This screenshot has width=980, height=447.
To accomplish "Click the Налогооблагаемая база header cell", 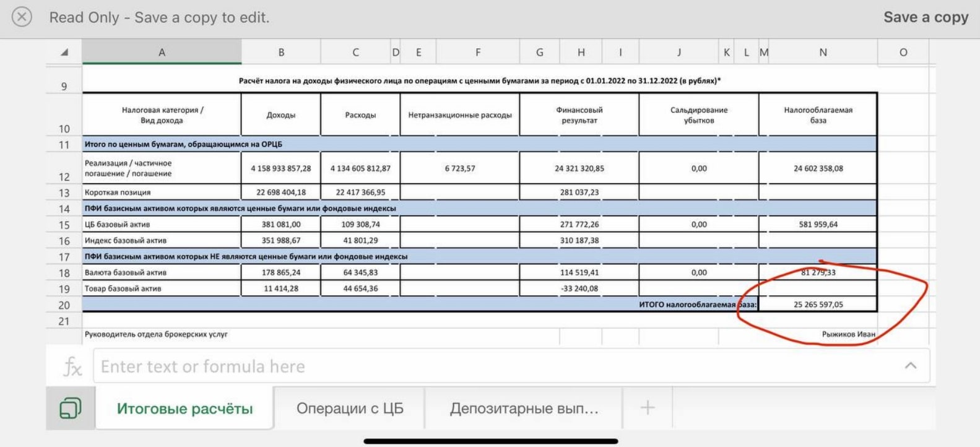I will click(x=818, y=115).
